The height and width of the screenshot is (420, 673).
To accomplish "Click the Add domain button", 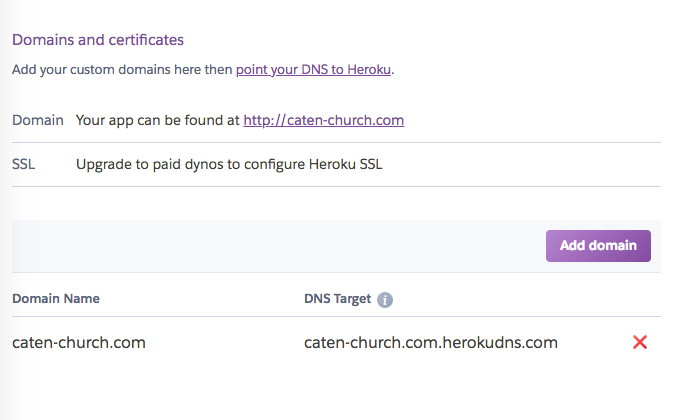I will (598, 246).
